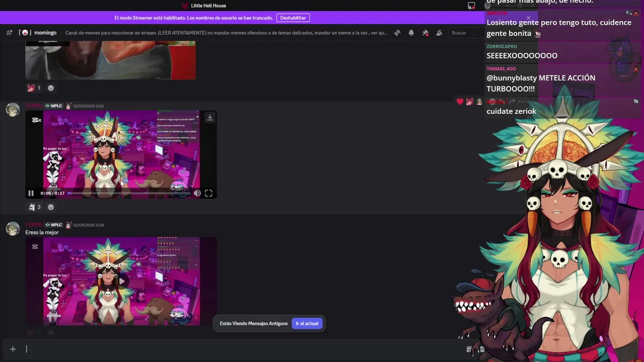Viewport: 644px width, 362px height.
Task: Toggle the member list icon
Action: [x=439, y=33]
